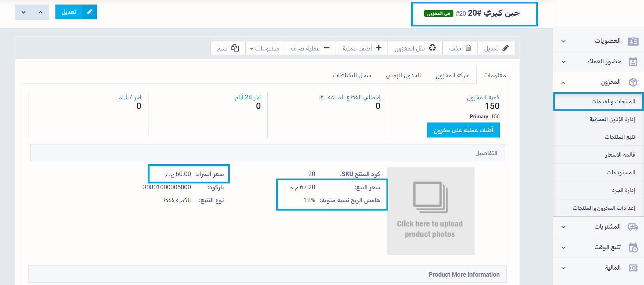Switch to the حركة المخزون tab
Screen dimensions: 644x285
pos(452,76)
